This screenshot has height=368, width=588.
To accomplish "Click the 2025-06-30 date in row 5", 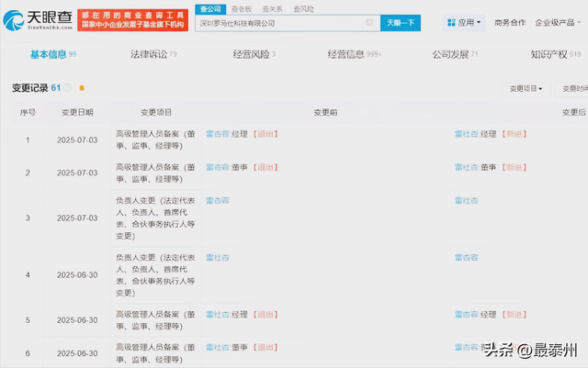I will click(x=77, y=320).
